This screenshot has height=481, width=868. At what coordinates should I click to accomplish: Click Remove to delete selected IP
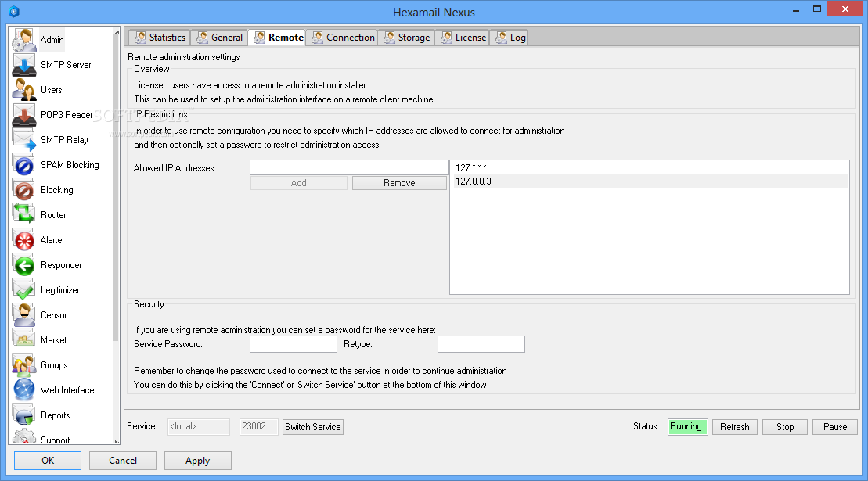(x=399, y=183)
